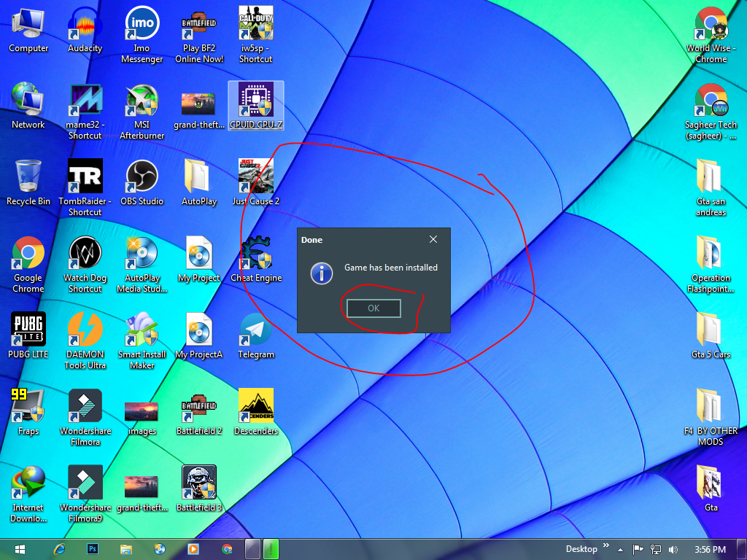Viewport: 747px width, 560px height.
Task: Select the Google Chrome desktop shortcut
Action: pos(28,265)
